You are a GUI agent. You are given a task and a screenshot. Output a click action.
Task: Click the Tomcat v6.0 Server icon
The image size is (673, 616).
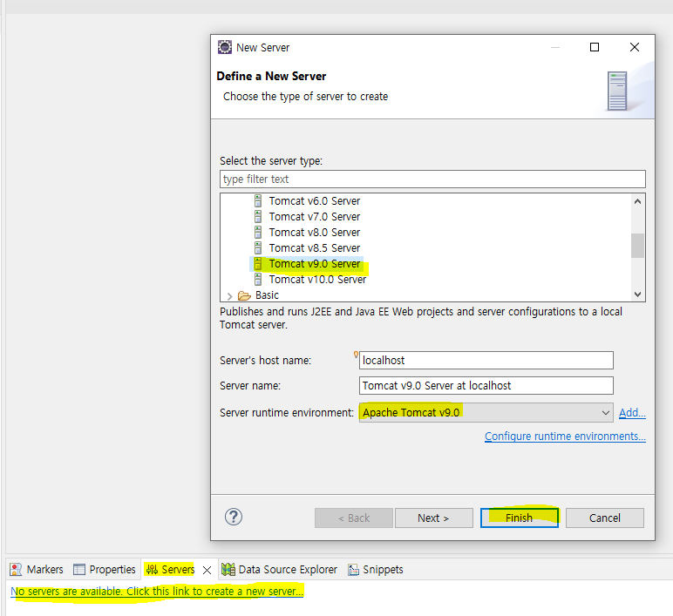(x=258, y=200)
